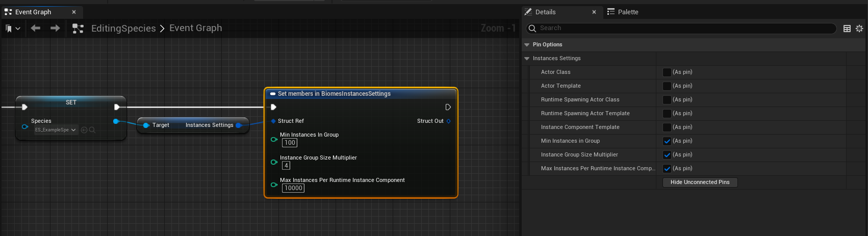Close the Event Graph tab

tap(74, 12)
